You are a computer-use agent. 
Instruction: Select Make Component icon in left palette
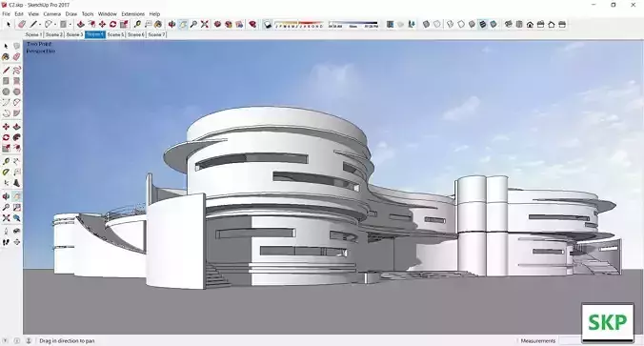coord(17,46)
